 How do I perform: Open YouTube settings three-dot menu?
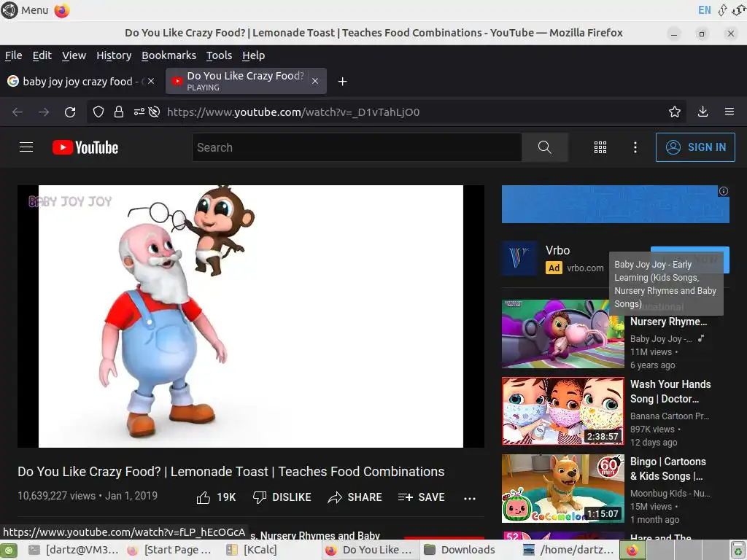point(635,147)
